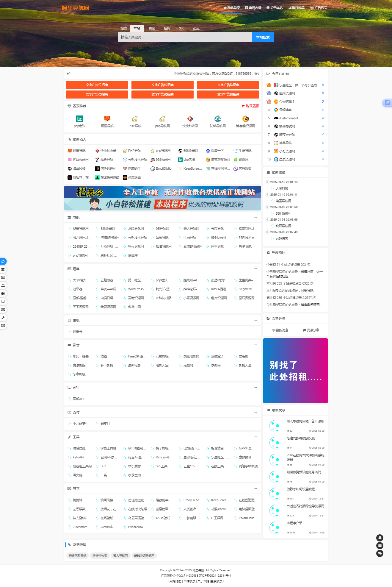This screenshot has width=392, height=587.
Task: Expand the 博客 section more (...) button
Action: (255, 269)
